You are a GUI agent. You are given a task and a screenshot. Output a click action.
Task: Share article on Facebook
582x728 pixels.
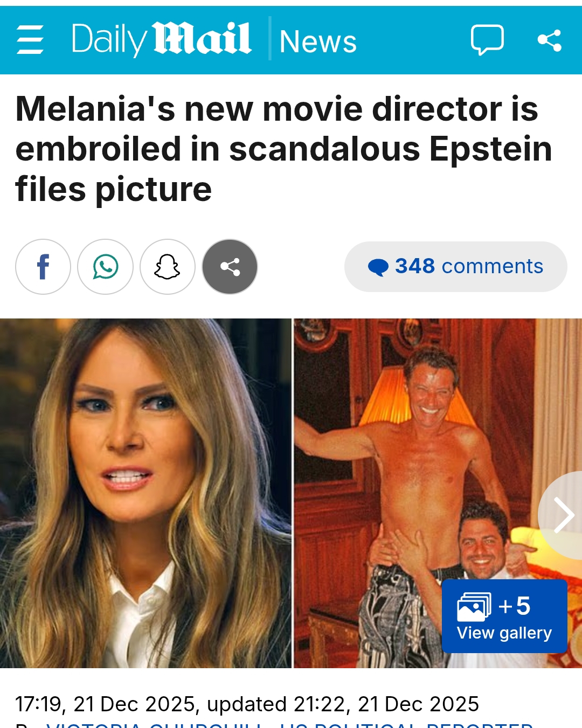[43, 267]
